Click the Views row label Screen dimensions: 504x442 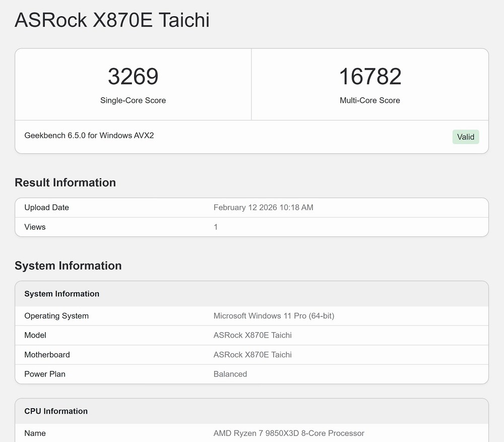(x=35, y=227)
